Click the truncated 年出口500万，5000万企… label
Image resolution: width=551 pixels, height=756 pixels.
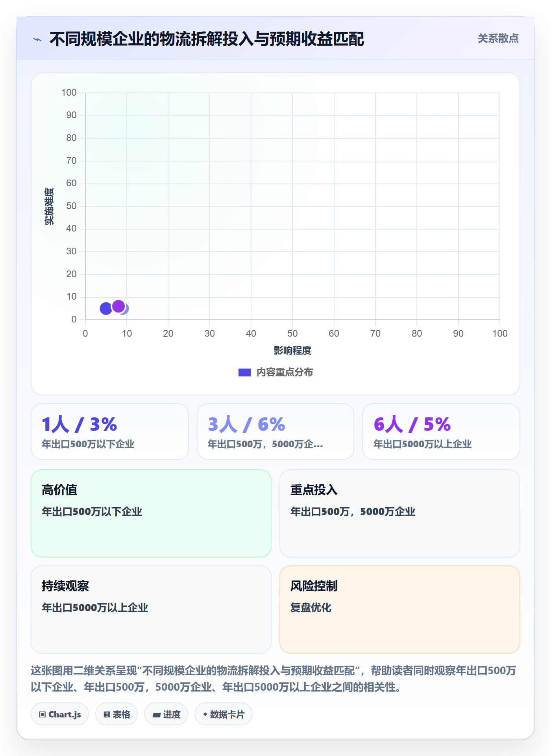pyautogui.click(x=265, y=444)
